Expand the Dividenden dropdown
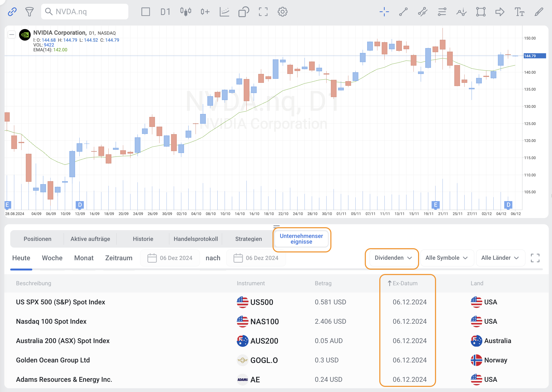552x392 pixels. 393,258
